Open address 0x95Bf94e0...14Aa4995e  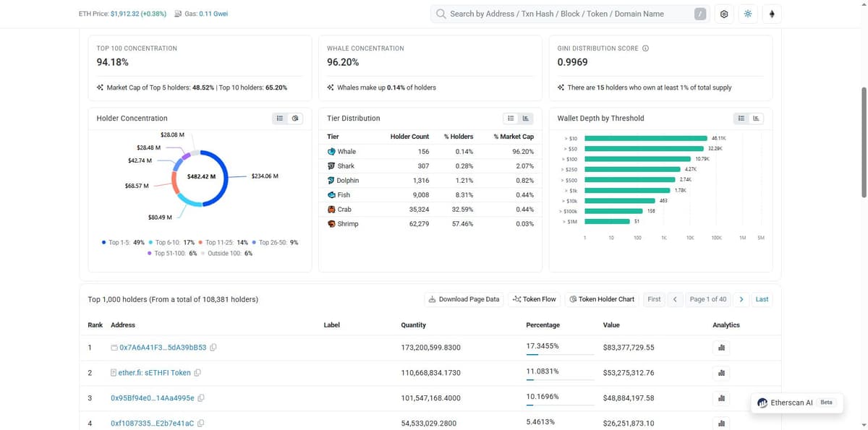(153, 398)
